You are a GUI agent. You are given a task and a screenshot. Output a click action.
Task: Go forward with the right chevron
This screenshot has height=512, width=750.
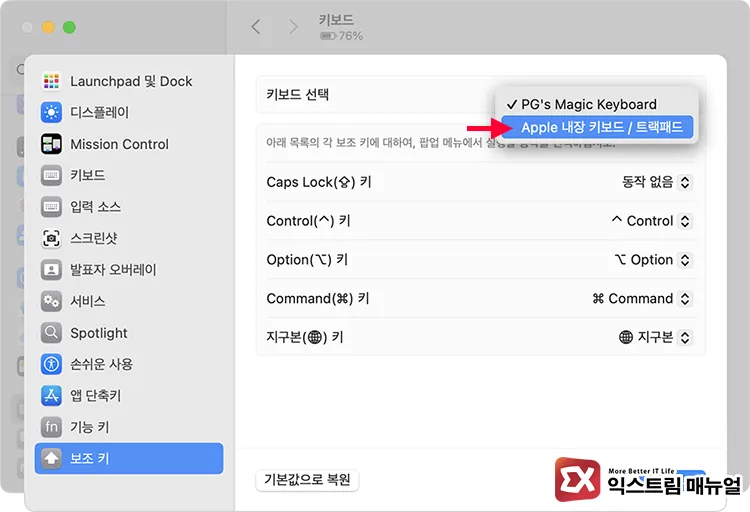293,27
